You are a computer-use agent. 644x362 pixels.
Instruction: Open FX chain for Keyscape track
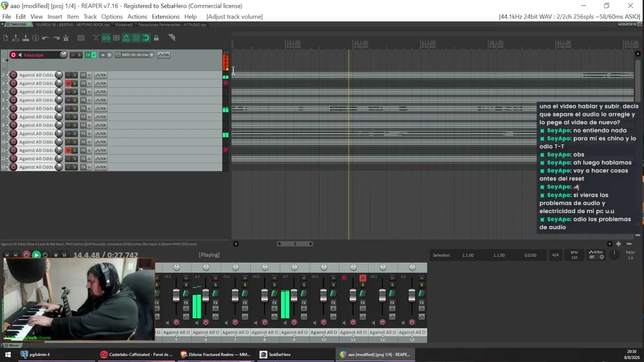click(88, 55)
